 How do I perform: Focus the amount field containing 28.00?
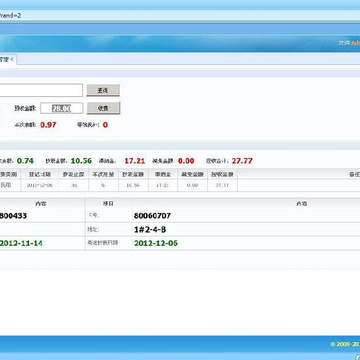point(62,108)
